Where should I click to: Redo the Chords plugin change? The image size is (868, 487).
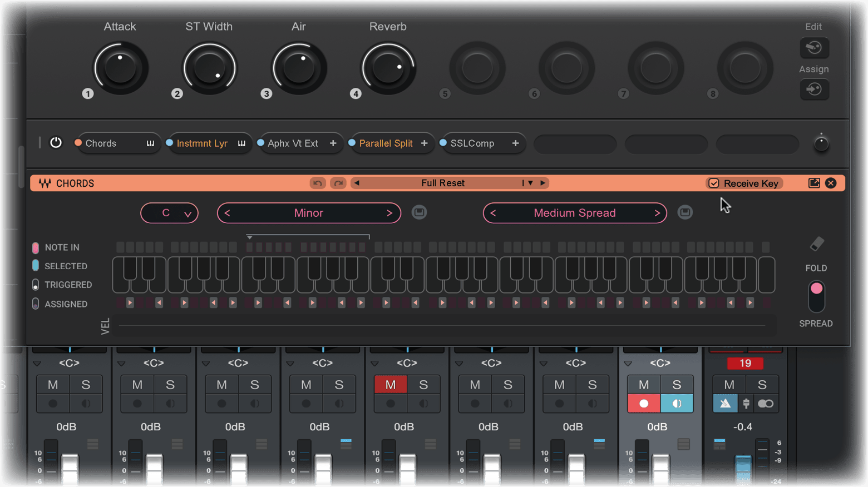[338, 183]
